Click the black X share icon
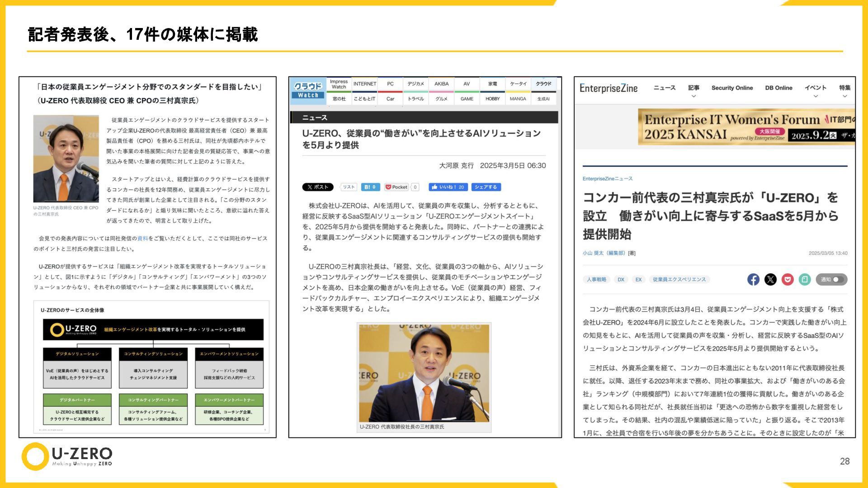Image resolution: width=868 pixels, height=488 pixels. click(x=770, y=279)
